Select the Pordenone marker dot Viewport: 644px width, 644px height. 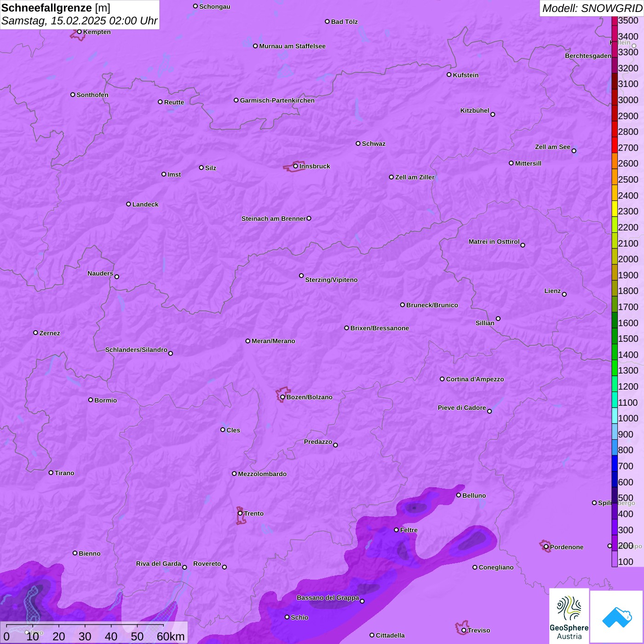(x=546, y=547)
